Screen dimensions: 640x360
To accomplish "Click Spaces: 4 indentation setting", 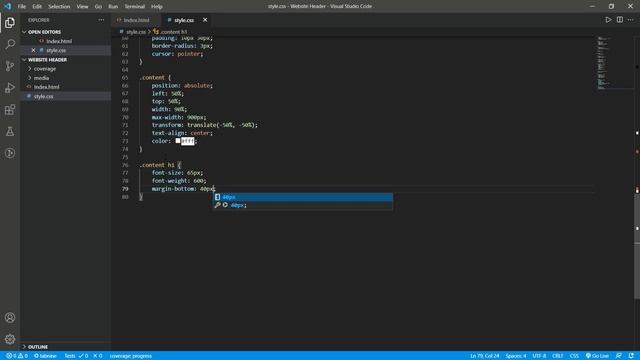I will (516, 356).
